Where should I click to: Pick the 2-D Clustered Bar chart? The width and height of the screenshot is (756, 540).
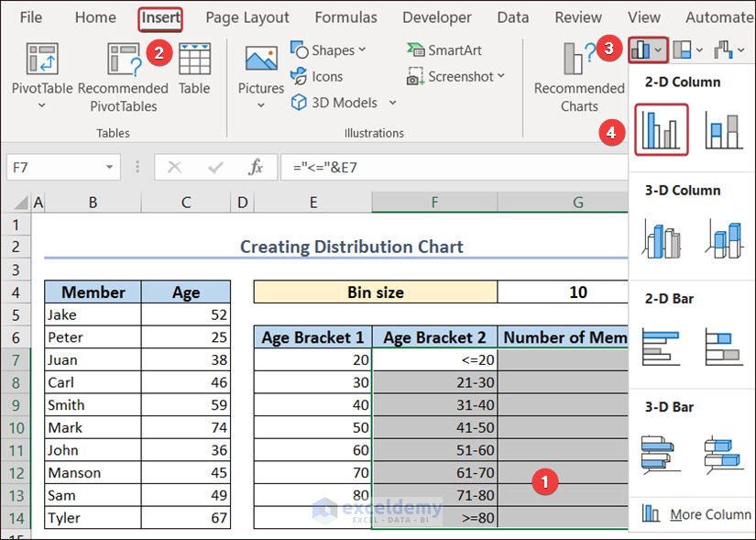point(661,347)
